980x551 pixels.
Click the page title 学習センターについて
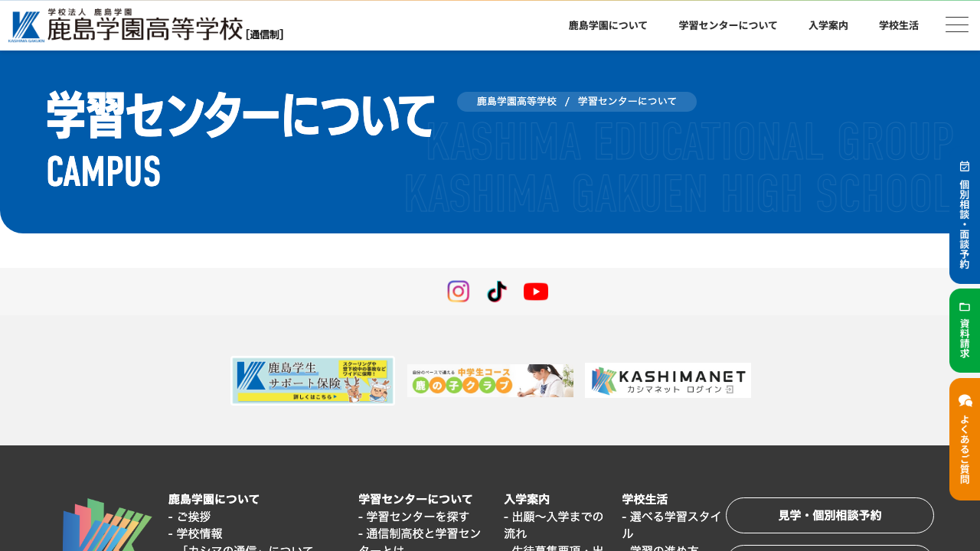[240, 116]
